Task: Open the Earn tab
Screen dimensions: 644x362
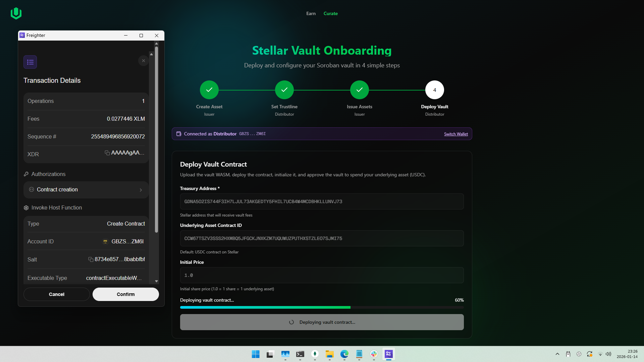Action: [x=311, y=13]
